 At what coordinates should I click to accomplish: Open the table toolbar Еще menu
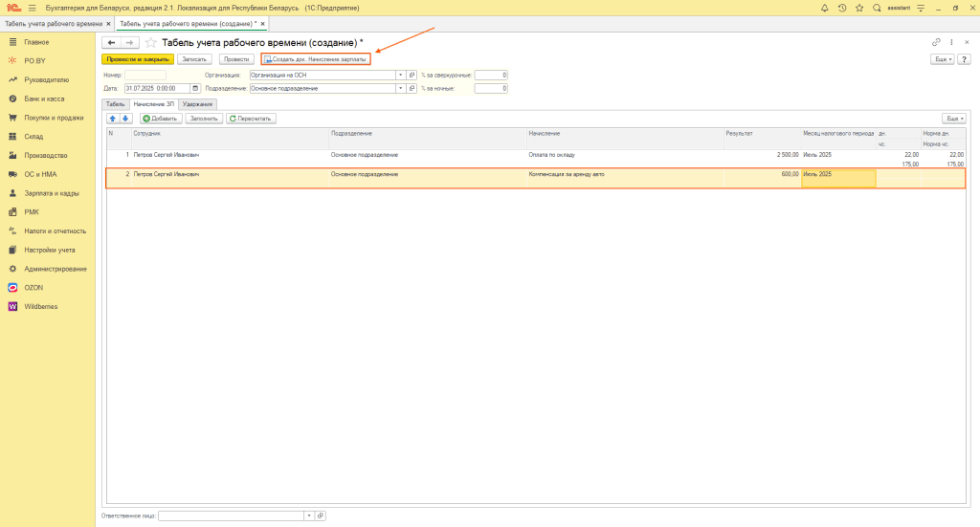(x=954, y=119)
